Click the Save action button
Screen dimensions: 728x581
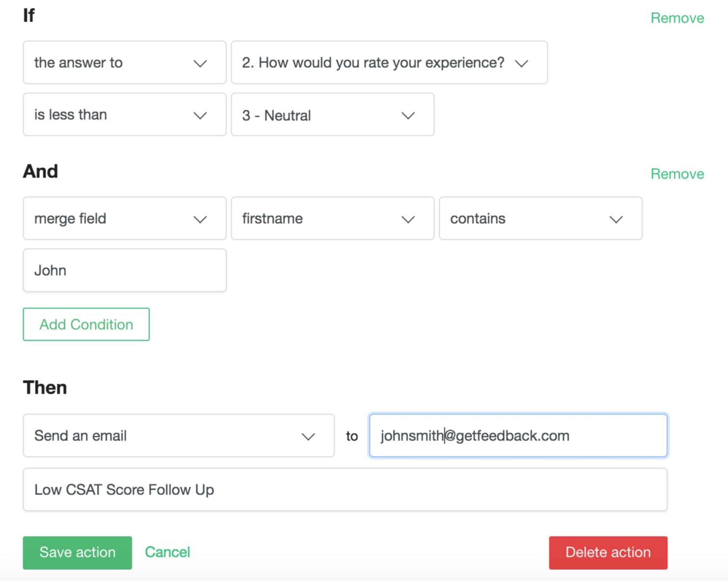coord(77,552)
